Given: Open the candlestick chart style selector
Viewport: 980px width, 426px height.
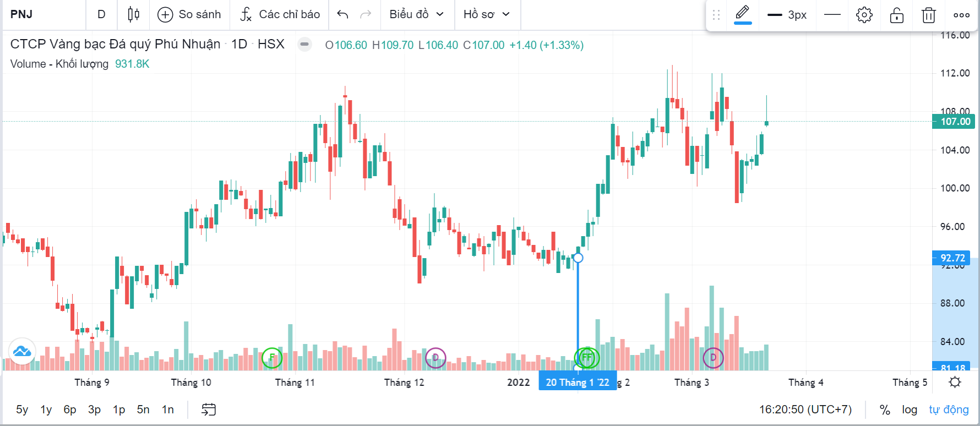Looking at the screenshot, I should (133, 14).
